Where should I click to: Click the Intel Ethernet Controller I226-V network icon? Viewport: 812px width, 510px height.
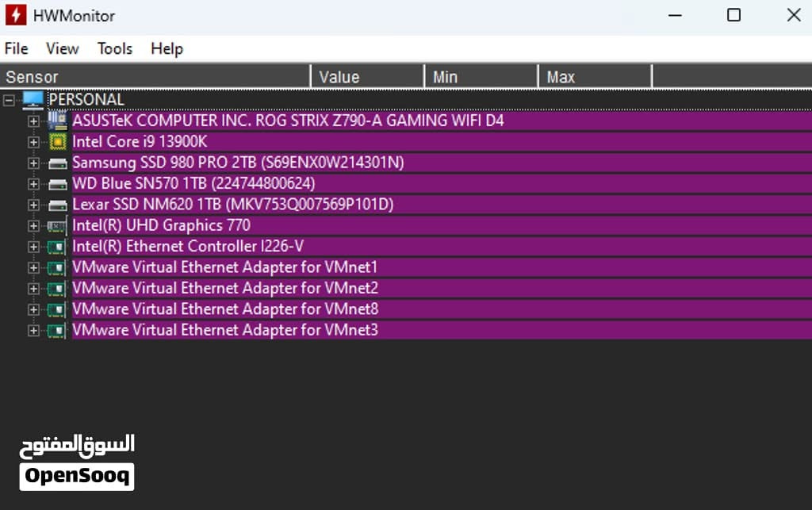tap(56, 247)
